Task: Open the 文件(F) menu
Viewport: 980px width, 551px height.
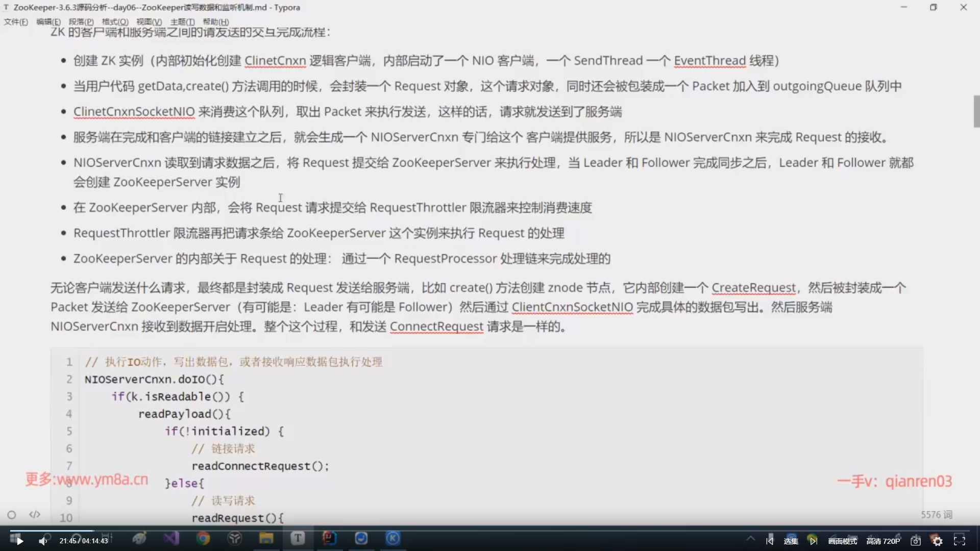Action: point(16,22)
